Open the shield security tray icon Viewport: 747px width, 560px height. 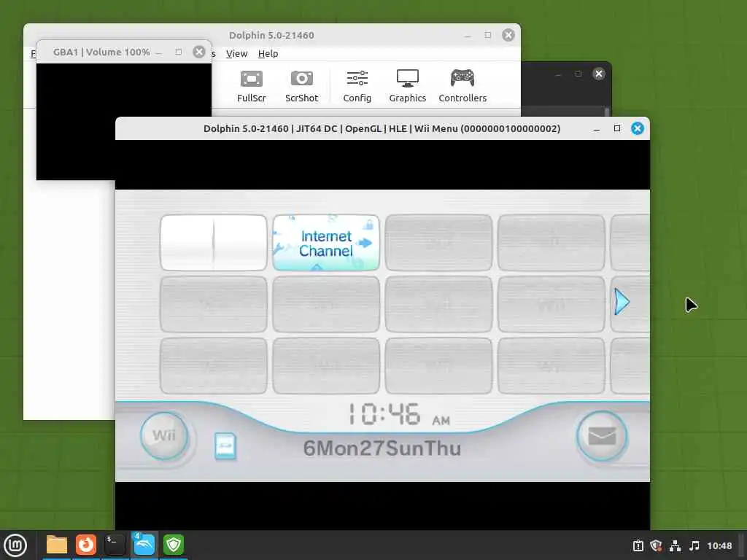click(x=657, y=545)
